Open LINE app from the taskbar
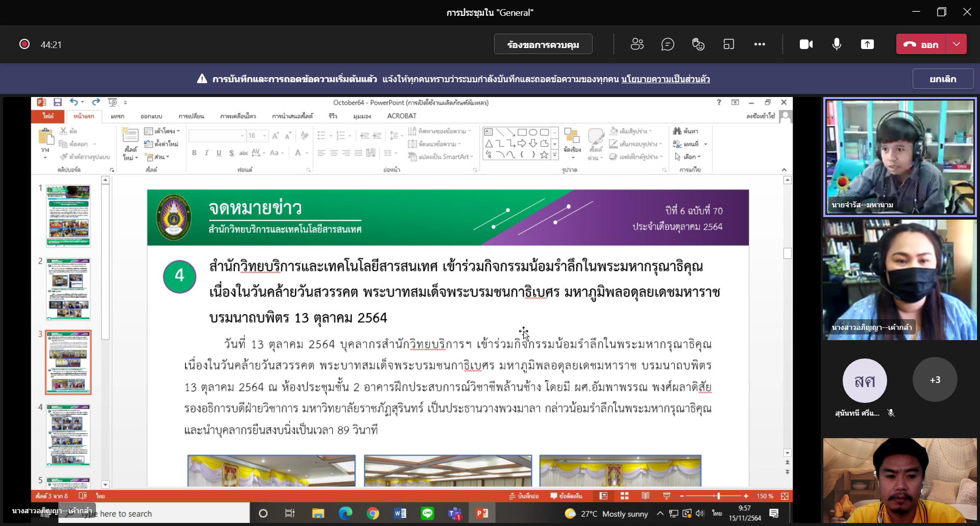Viewport: 980px width, 526px height. [x=427, y=513]
